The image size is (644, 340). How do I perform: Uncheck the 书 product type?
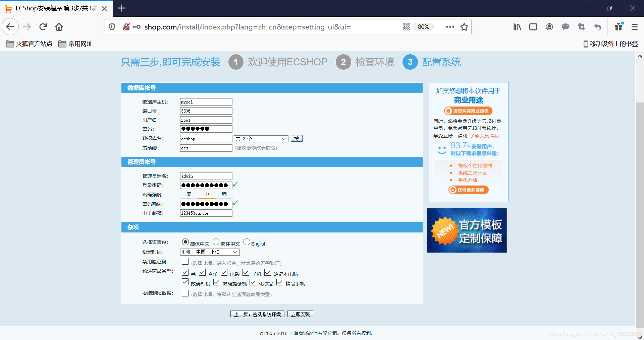click(x=185, y=272)
